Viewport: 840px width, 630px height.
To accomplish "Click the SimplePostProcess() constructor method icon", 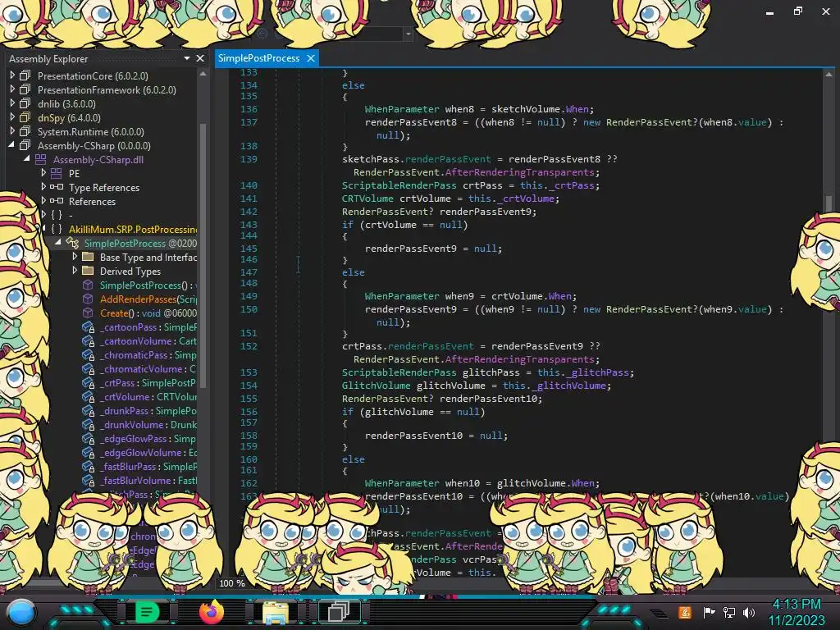I will (88, 285).
